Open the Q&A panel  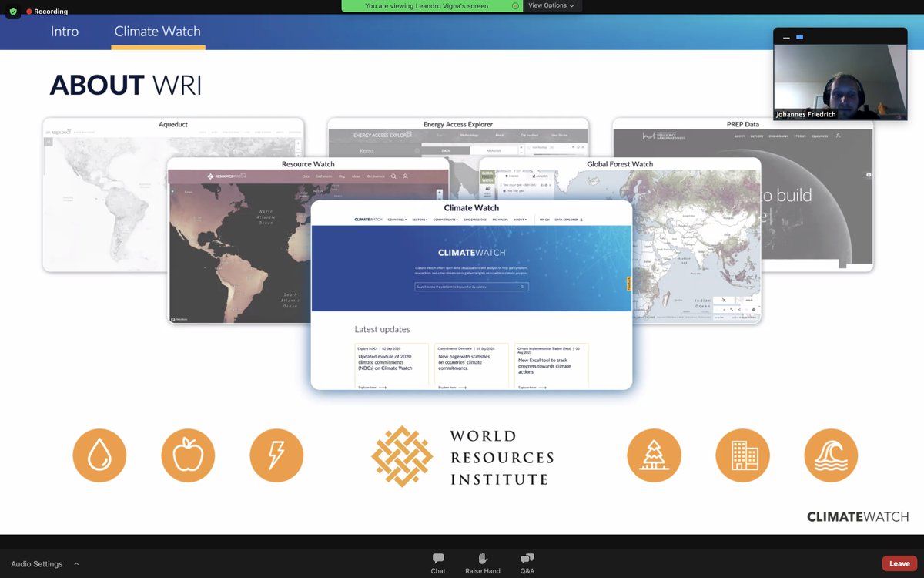(x=527, y=563)
